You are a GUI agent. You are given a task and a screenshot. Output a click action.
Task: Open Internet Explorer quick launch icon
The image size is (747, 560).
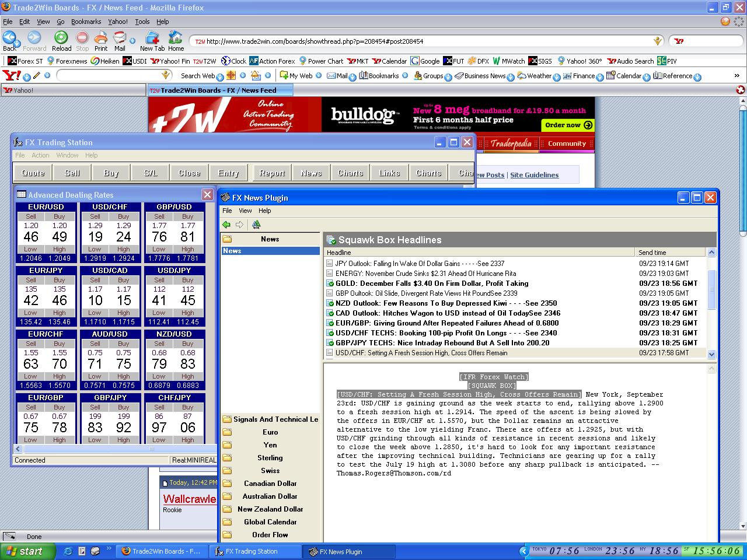point(68,551)
